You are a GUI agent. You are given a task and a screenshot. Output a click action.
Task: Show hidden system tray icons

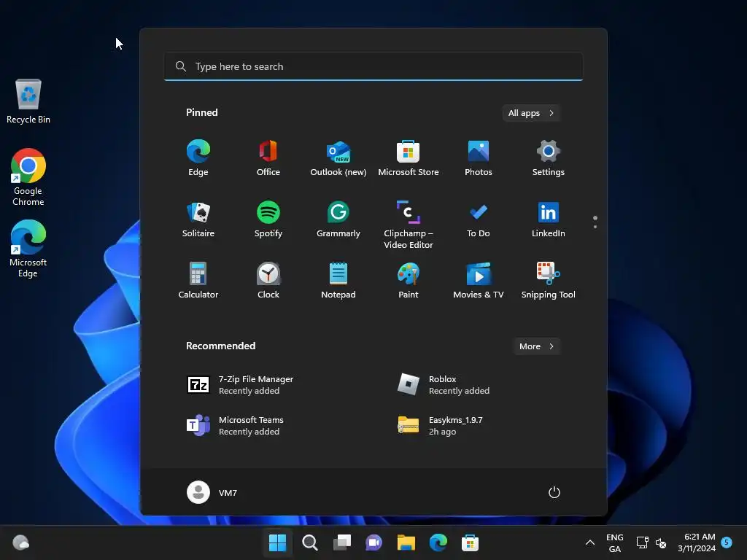589,542
